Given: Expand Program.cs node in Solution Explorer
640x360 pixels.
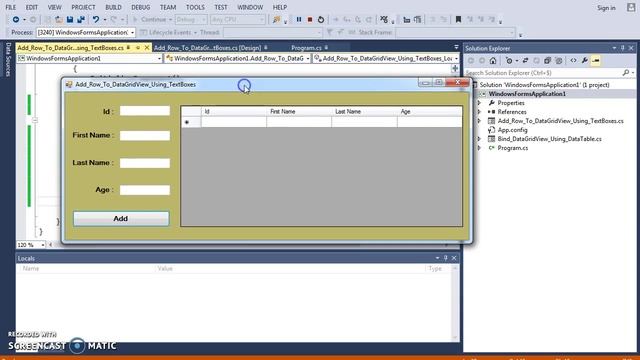Looking at the screenshot, I should (x=480, y=148).
